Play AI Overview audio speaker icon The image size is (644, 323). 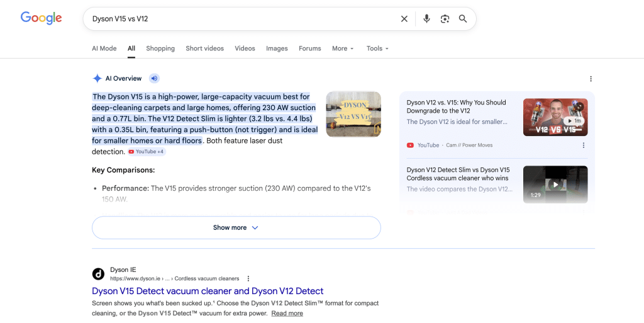pyautogui.click(x=154, y=79)
